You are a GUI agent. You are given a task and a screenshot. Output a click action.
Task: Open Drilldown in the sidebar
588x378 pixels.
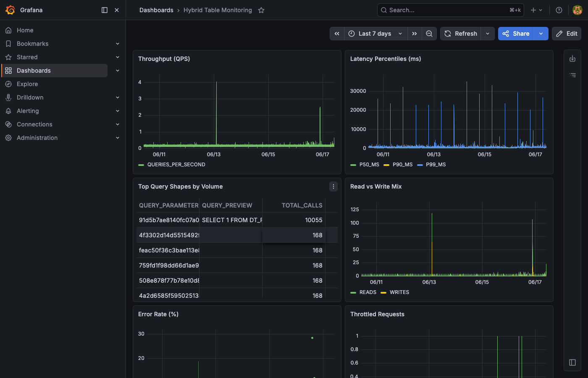[x=30, y=97]
